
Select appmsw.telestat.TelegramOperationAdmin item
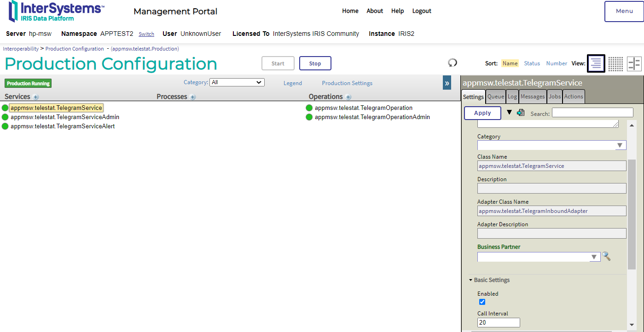point(372,117)
